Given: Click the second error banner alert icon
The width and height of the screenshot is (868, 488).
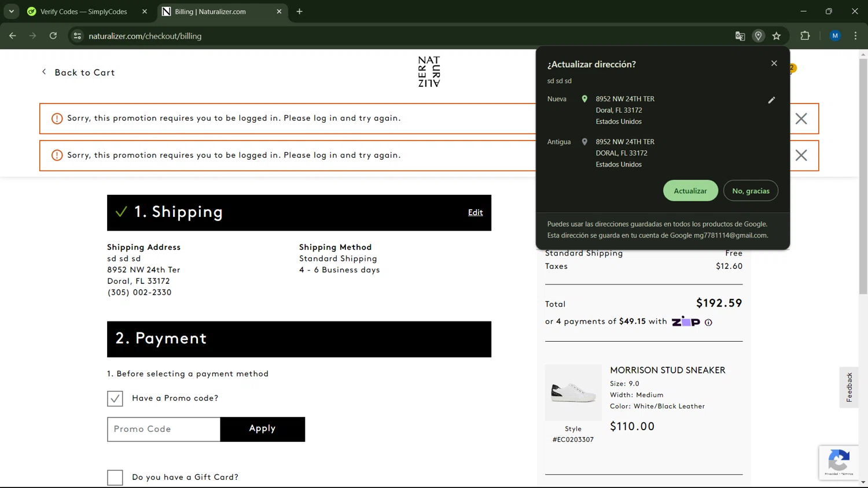Looking at the screenshot, I should coord(57,156).
